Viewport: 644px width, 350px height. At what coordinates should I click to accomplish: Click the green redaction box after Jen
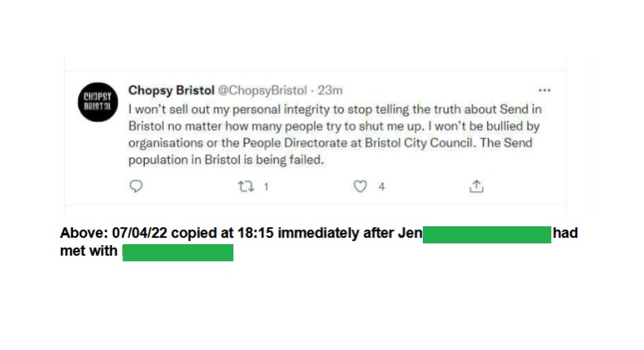487,234
